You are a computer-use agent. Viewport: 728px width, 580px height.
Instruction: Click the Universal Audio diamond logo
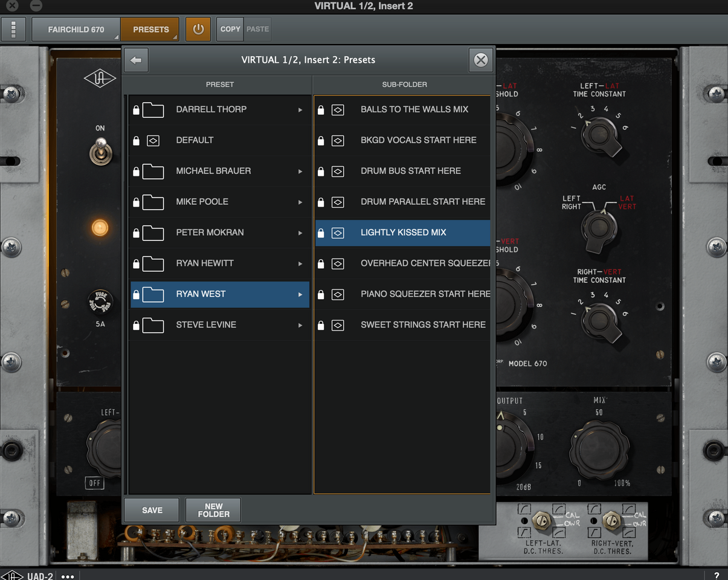[100, 79]
